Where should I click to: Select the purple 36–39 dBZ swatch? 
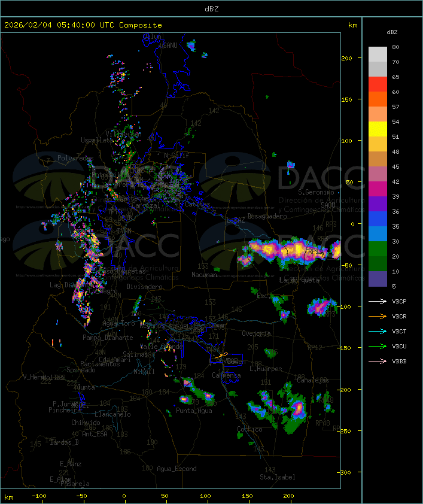(x=378, y=204)
